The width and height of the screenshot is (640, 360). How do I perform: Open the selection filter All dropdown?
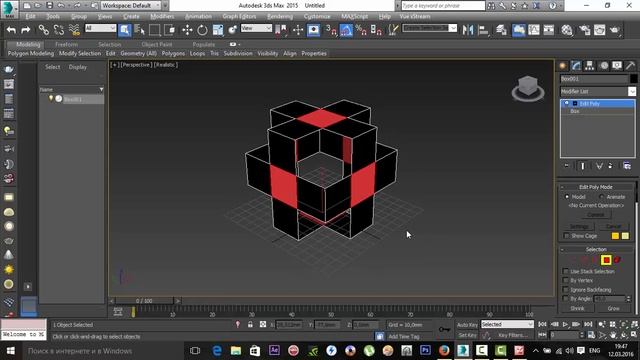coord(100,28)
